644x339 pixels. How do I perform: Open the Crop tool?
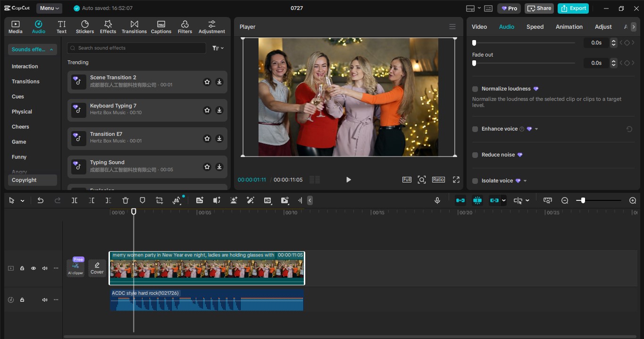[x=159, y=200]
